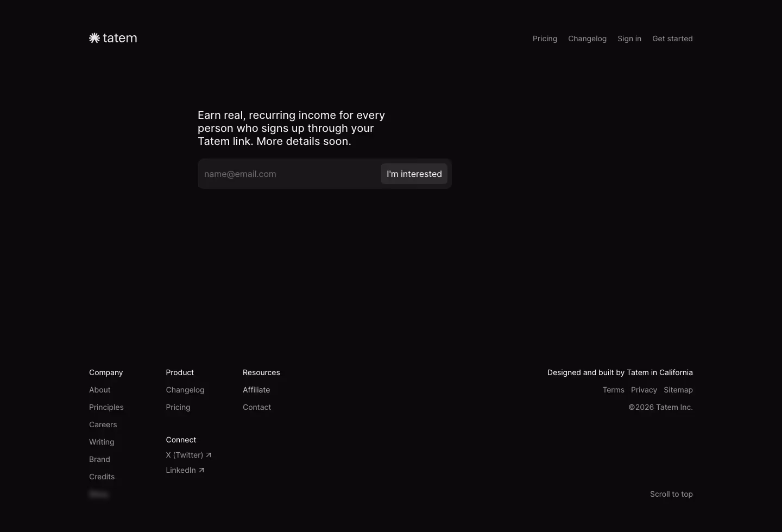Open Brand page link

[99, 459]
